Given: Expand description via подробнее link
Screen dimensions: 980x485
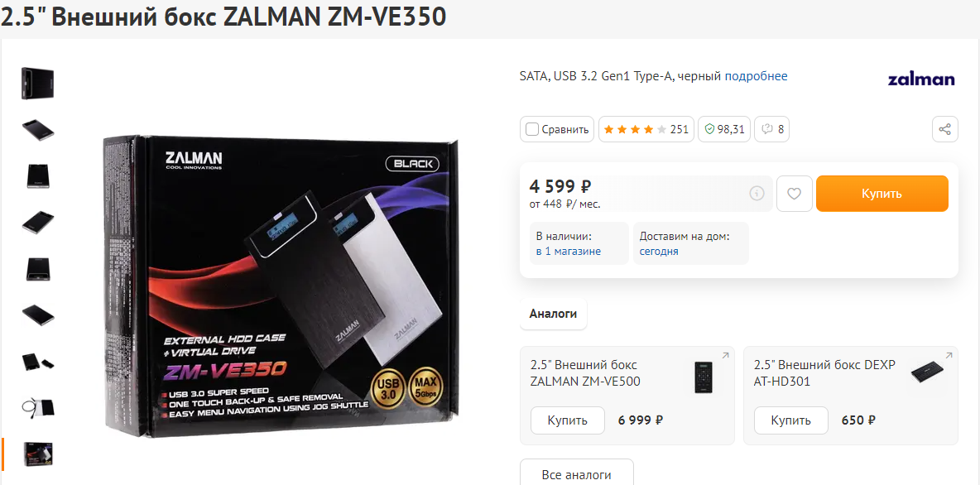Looking at the screenshot, I should click(x=756, y=76).
